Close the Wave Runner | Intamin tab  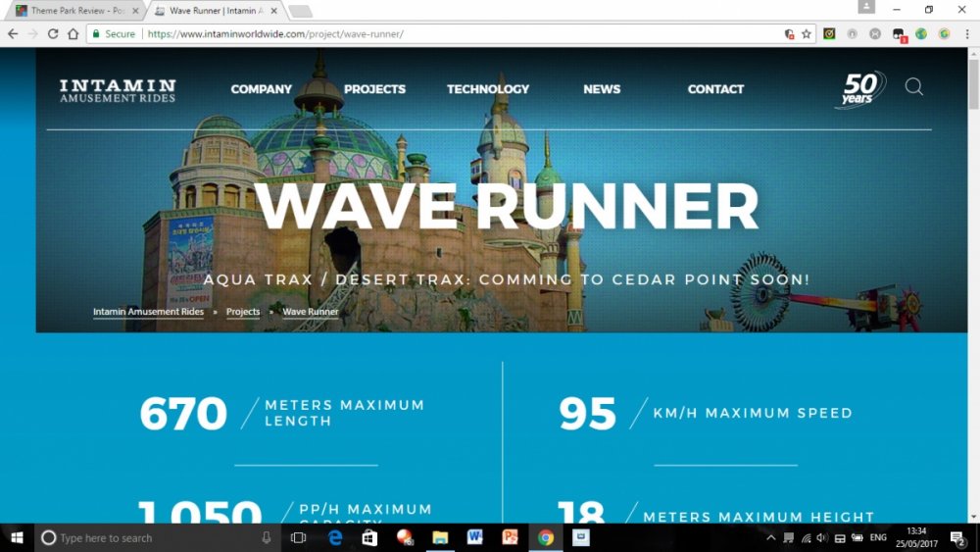tap(273, 11)
